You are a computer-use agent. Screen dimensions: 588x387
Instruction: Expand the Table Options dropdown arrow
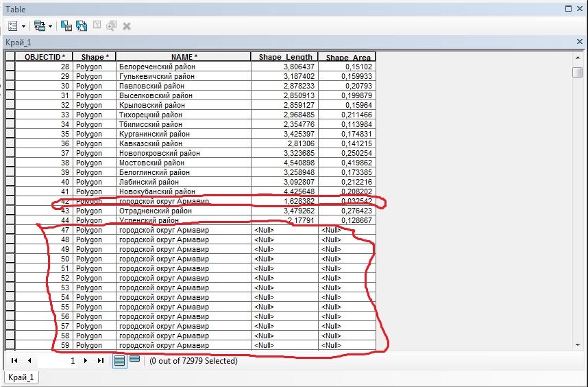coord(23,26)
